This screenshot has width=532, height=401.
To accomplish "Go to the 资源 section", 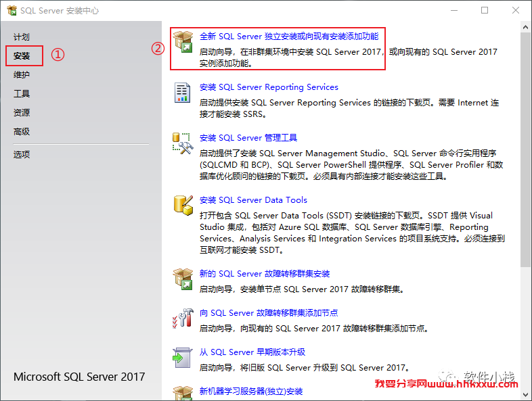I will (x=22, y=112).
